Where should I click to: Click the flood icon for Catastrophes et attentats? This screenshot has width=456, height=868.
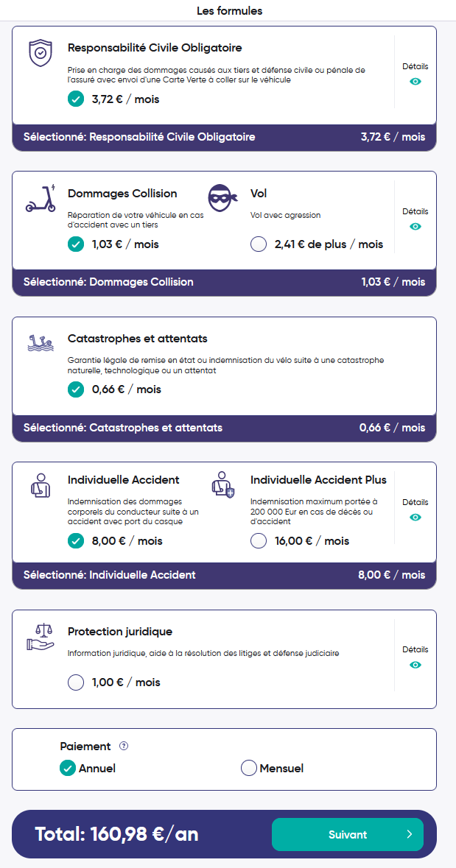[x=41, y=342]
